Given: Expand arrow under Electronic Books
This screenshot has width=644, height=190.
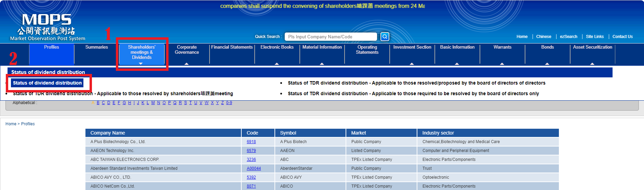Looking at the screenshot, I should 277,64.
